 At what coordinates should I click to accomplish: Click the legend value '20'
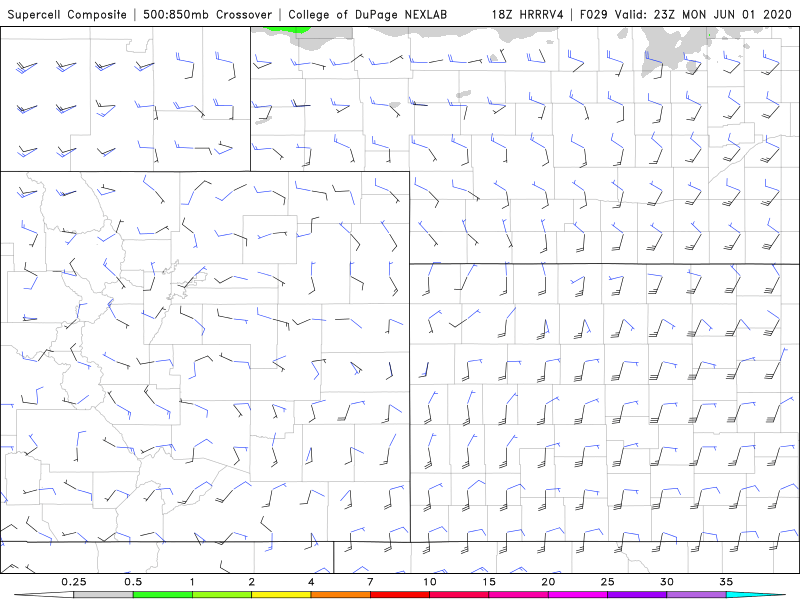point(548,582)
